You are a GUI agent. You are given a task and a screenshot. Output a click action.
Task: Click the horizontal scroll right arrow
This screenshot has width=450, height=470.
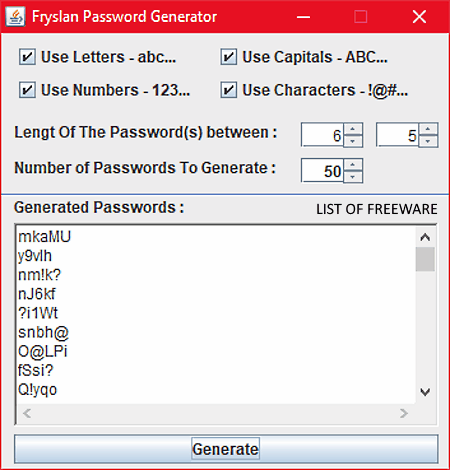coord(404,413)
